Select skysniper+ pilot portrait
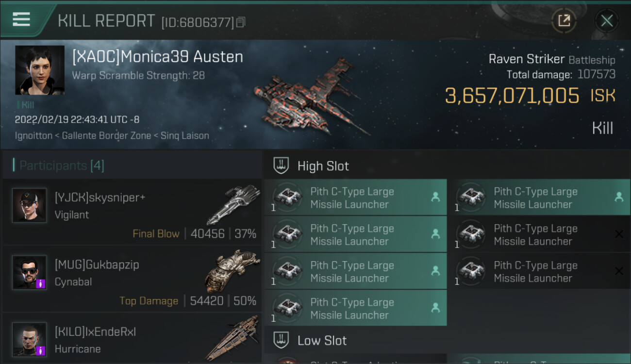 pyautogui.click(x=30, y=206)
